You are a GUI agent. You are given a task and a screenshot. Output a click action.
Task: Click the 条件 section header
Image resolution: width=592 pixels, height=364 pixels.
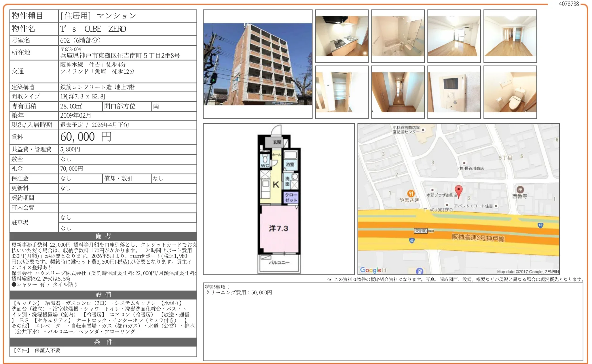tap(103, 342)
